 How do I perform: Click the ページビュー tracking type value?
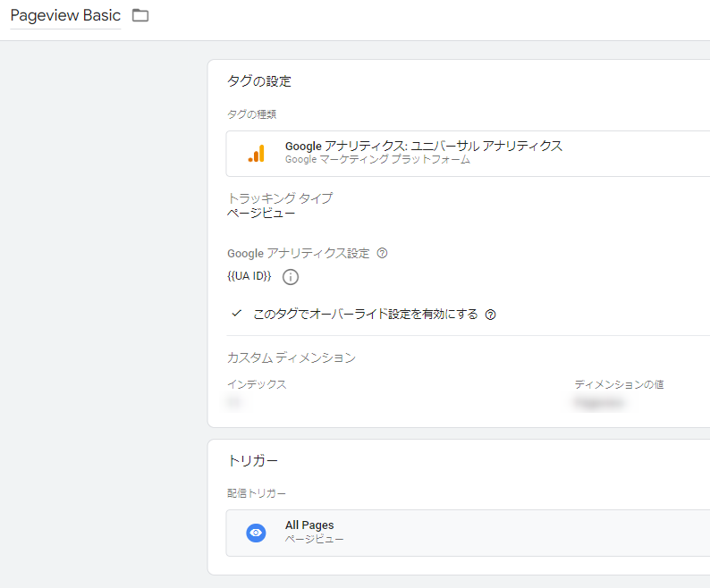pyautogui.click(x=261, y=214)
